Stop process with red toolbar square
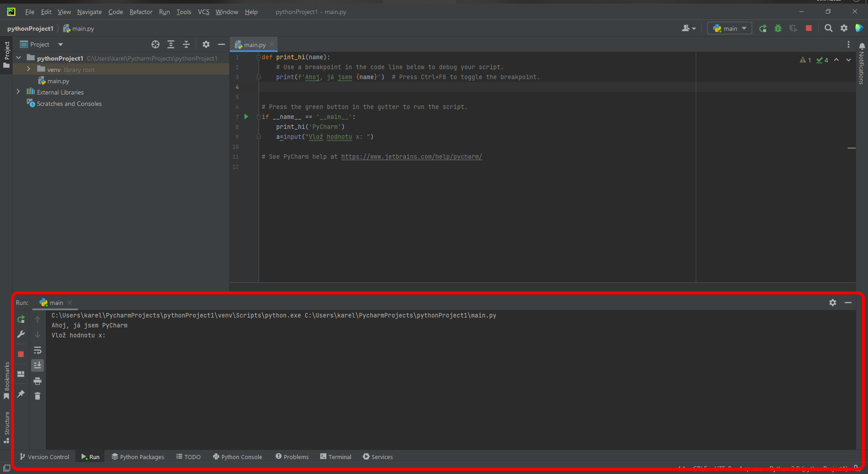 [809, 28]
